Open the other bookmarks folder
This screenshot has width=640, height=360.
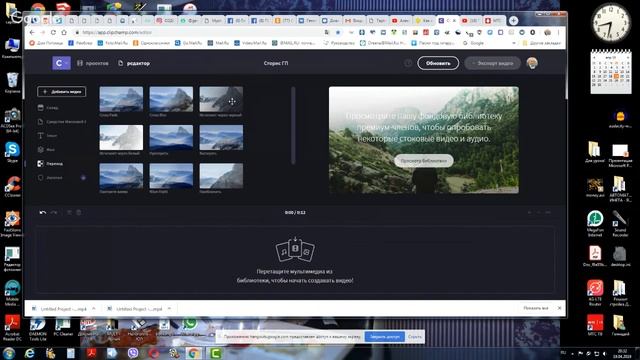click(542, 43)
